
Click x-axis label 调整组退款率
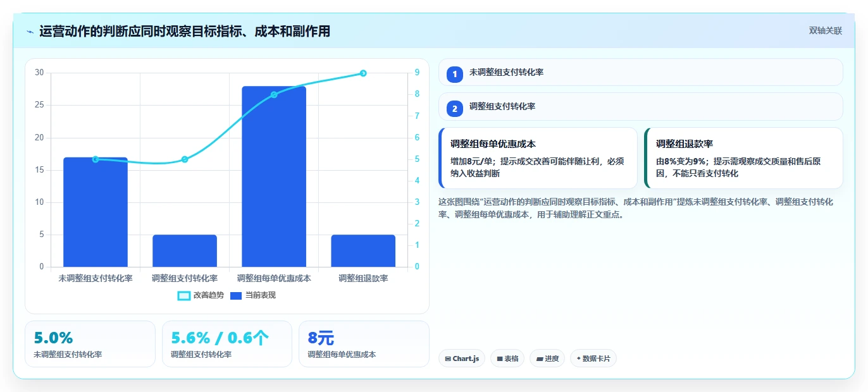pos(363,278)
